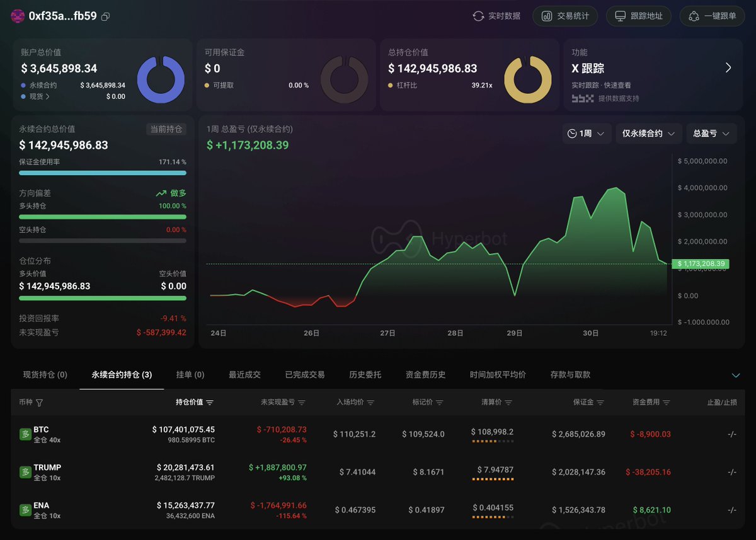Viewport: 756px width, 540px height.
Task: Click the 多头持仓 green progress bar
Action: tap(103, 217)
